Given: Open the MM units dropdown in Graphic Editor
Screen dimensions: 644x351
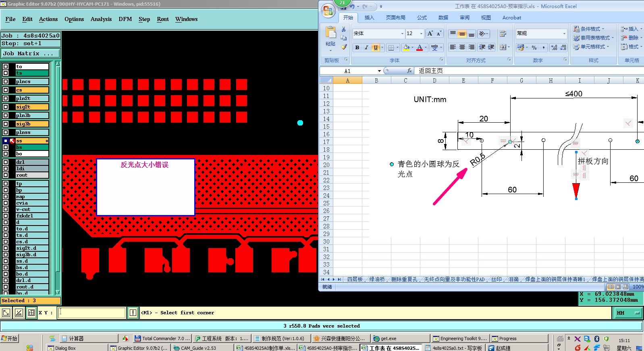Looking at the screenshot, I should point(628,313).
